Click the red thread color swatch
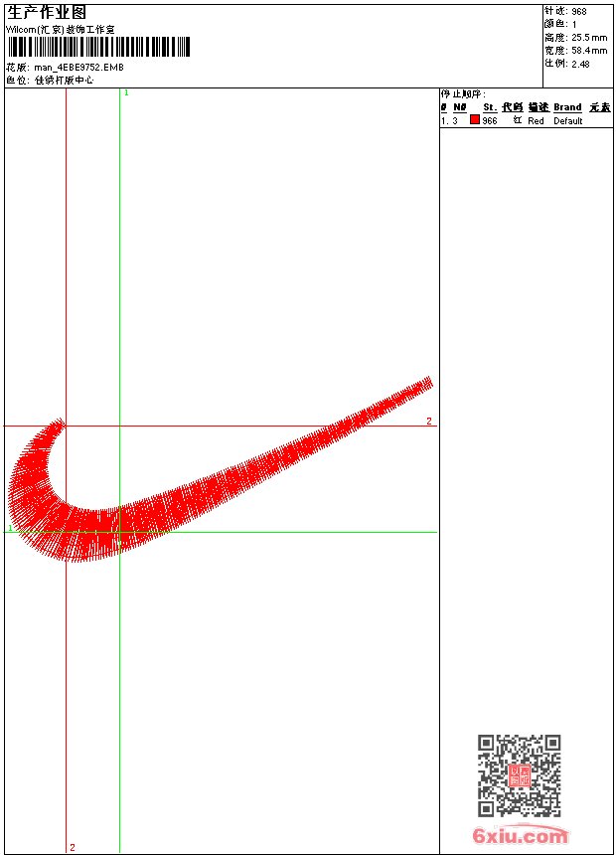The image size is (616, 855). point(475,120)
